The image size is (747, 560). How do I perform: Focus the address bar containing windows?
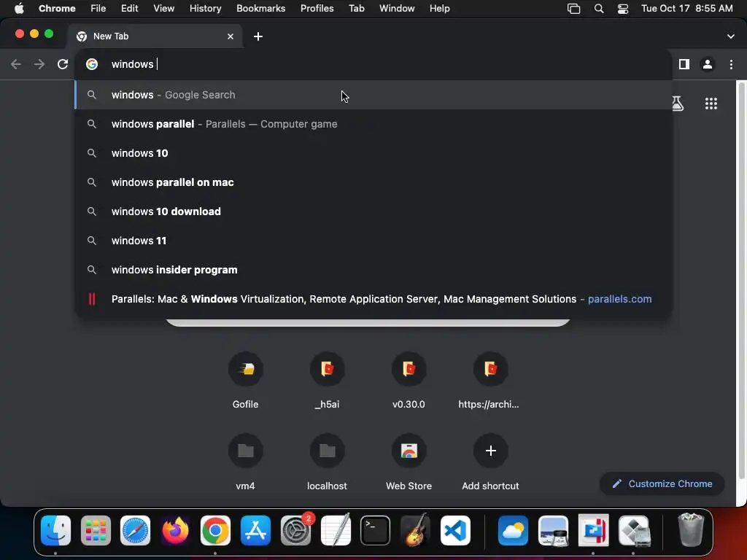pyautogui.click(x=373, y=64)
